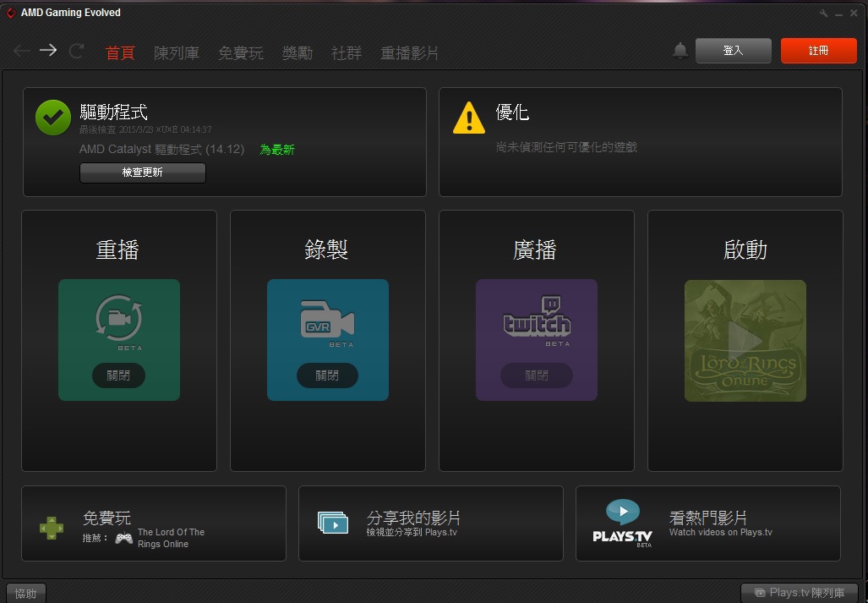This screenshot has width=868, height=603.
Task: Click the gamepad icon beside recommended game
Action: tap(123, 537)
